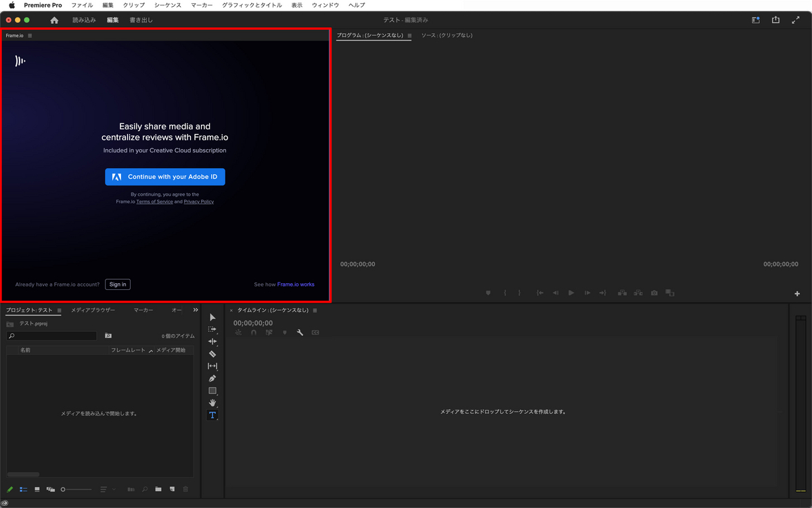
Task: Select the Razor tool
Action: point(212,354)
